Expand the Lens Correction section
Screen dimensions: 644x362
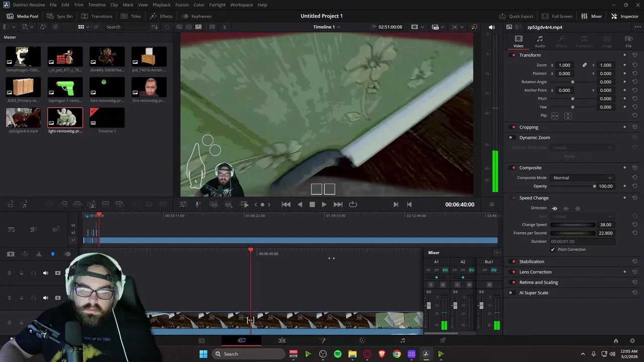pyautogui.click(x=535, y=272)
